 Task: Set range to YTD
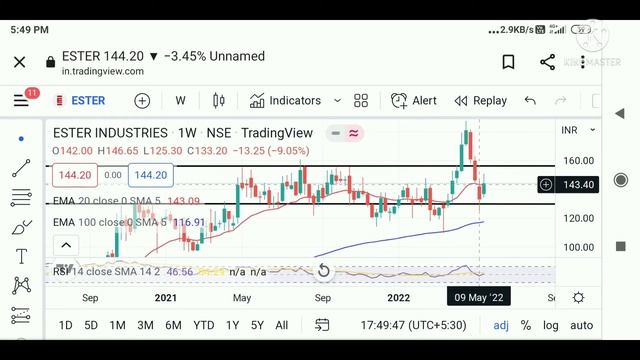[204, 325]
